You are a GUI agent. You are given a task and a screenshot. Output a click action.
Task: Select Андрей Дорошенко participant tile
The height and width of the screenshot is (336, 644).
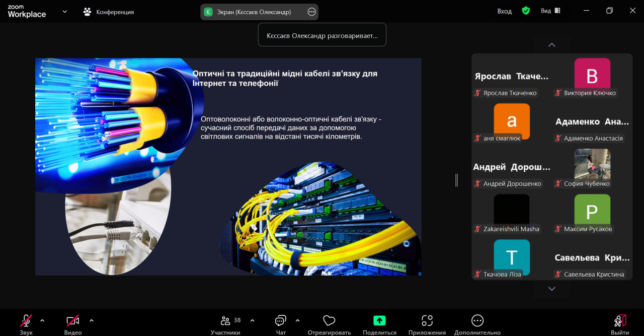(x=512, y=167)
